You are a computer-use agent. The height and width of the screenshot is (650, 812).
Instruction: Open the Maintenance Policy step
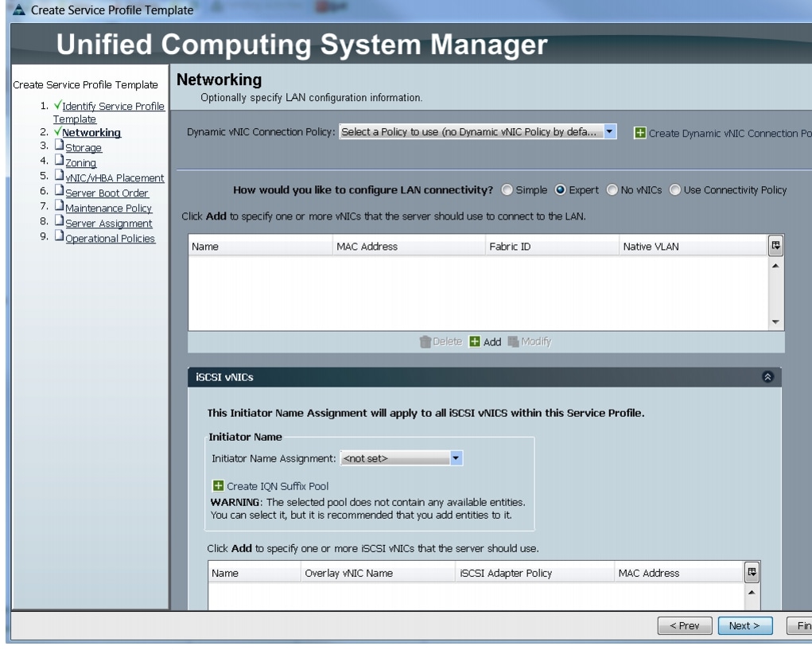[x=108, y=208]
